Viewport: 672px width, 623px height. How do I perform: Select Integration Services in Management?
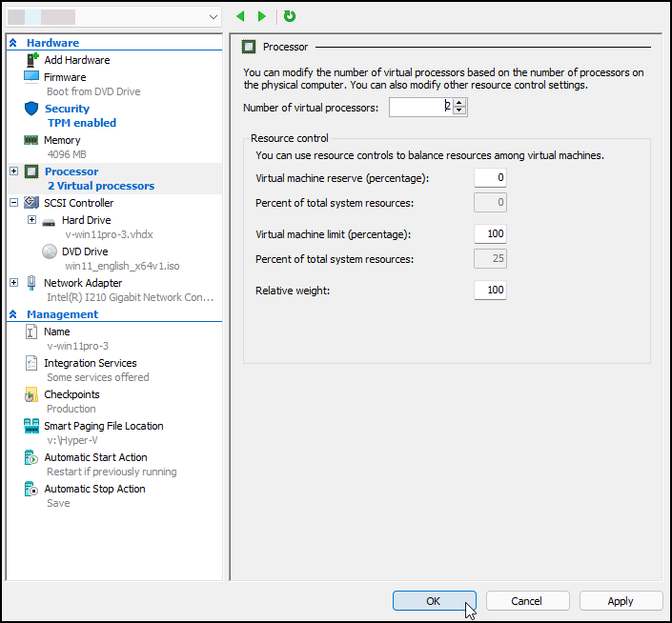(x=90, y=363)
